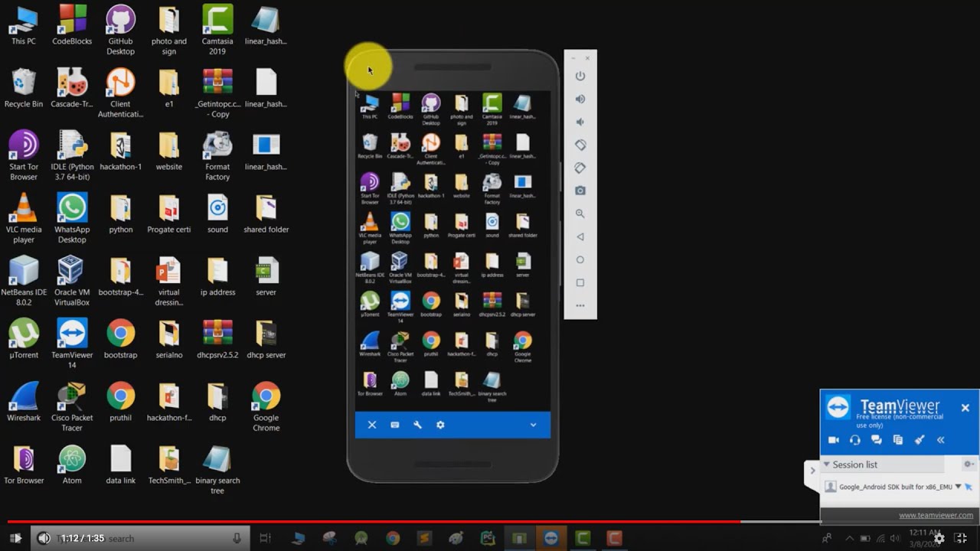
Task: Click the TeamViewer whiteboard brush icon
Action: click(920, 440)
